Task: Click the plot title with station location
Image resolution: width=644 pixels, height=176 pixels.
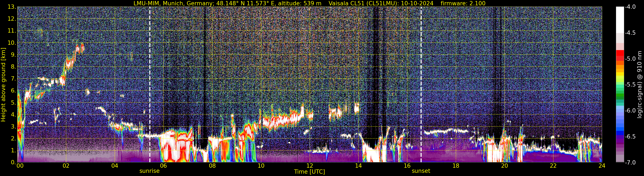Action: point(310,3)
